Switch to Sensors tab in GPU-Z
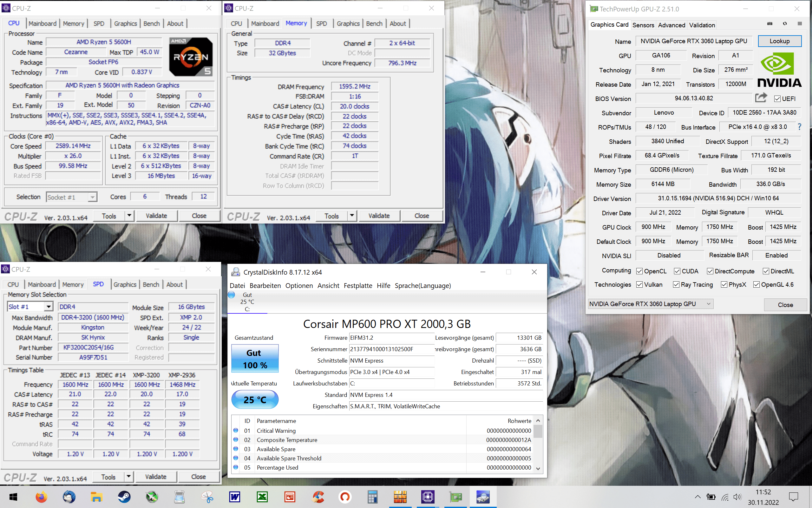The image size is (812, 508). click(x=643, y=25)
